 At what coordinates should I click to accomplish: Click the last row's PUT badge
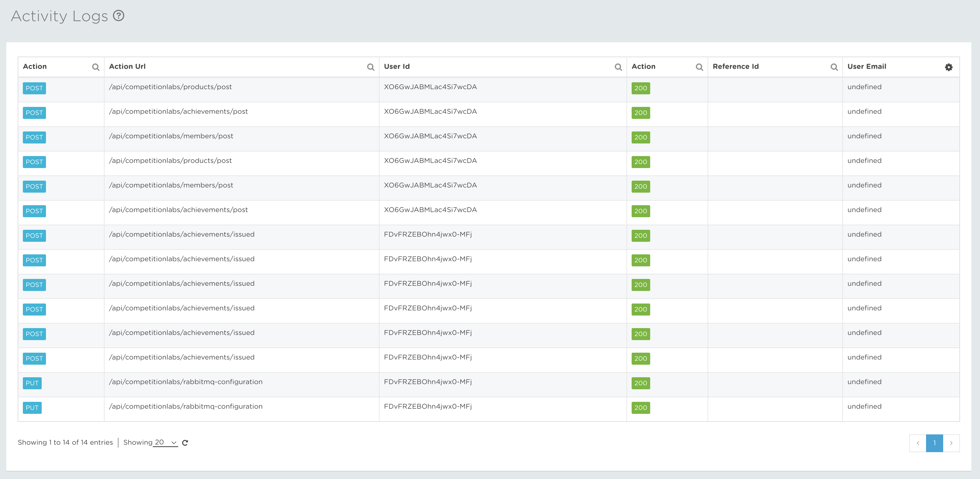click(x=32, y=408)
